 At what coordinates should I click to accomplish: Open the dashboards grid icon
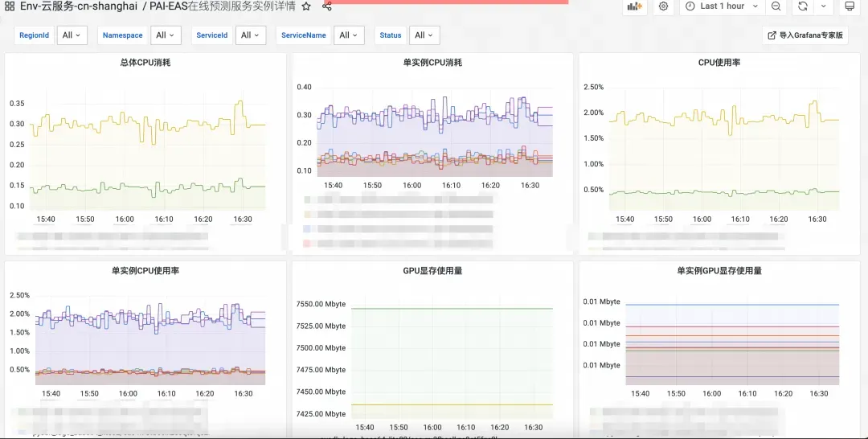pyautogui.click(x=10, y=6)
